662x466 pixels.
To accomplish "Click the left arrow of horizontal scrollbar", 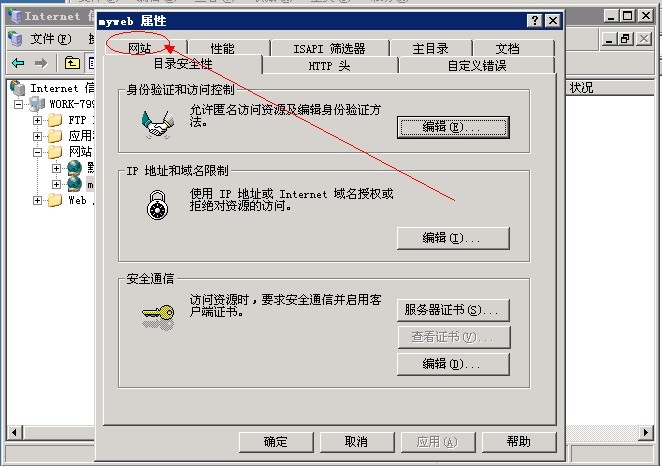I will pyautogui.click(x=14, y=433).
